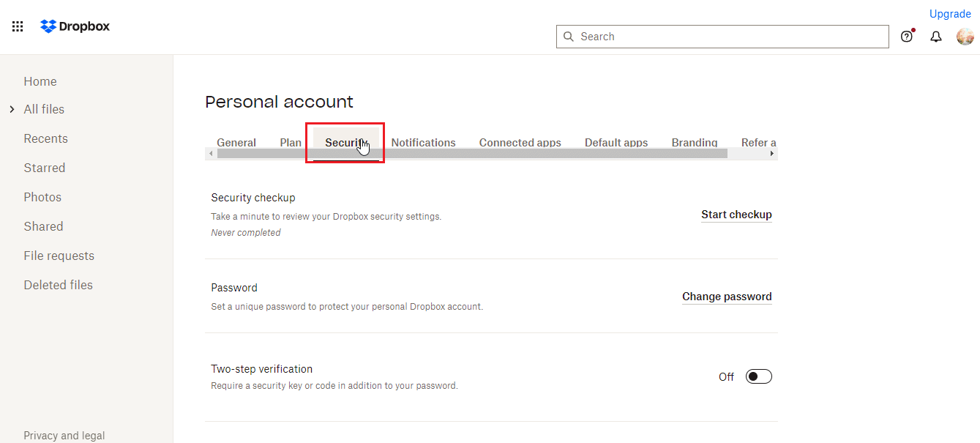Turn on Two-step verification toggle
The height and width of the screenshot is (443, 980).
click(x=758, y=376)
